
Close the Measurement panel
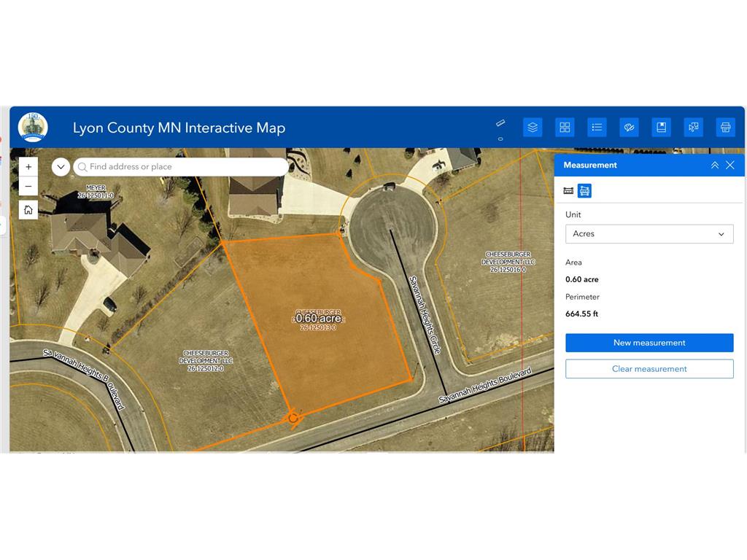(729, 166)
